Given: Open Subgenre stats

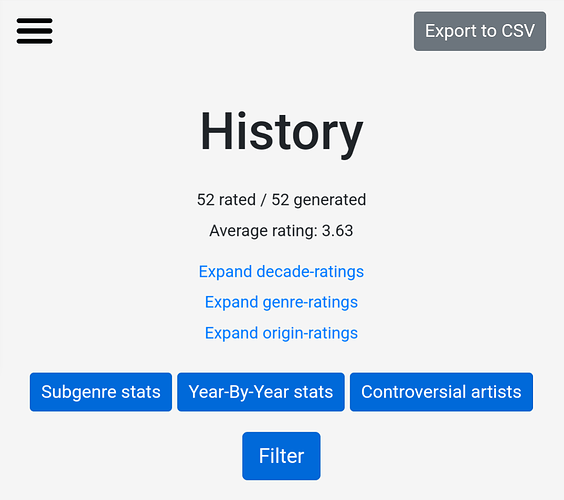Looking at the screenshot, I should point(101,392).
